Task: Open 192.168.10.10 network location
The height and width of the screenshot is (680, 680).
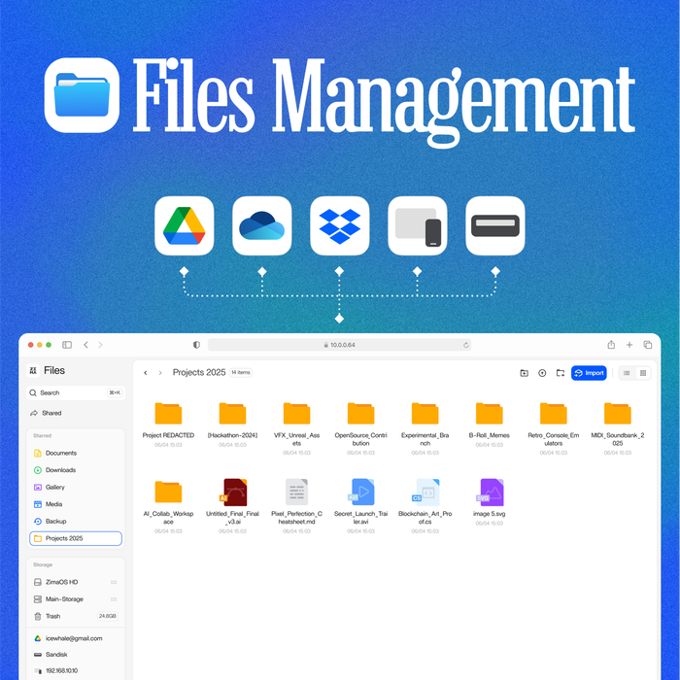Action: pos(56,670)
